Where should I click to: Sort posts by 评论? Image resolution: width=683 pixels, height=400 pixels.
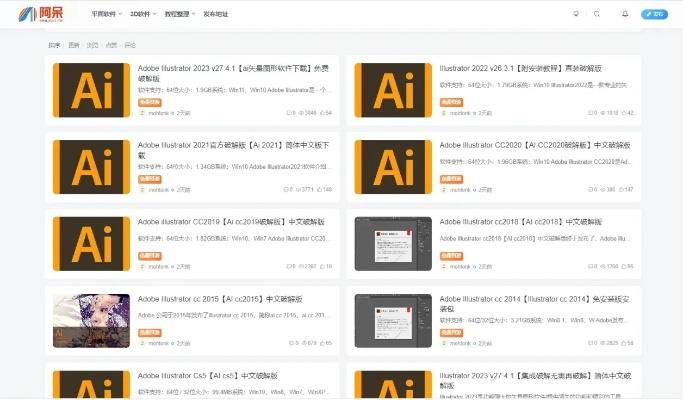tap(130, 45)
